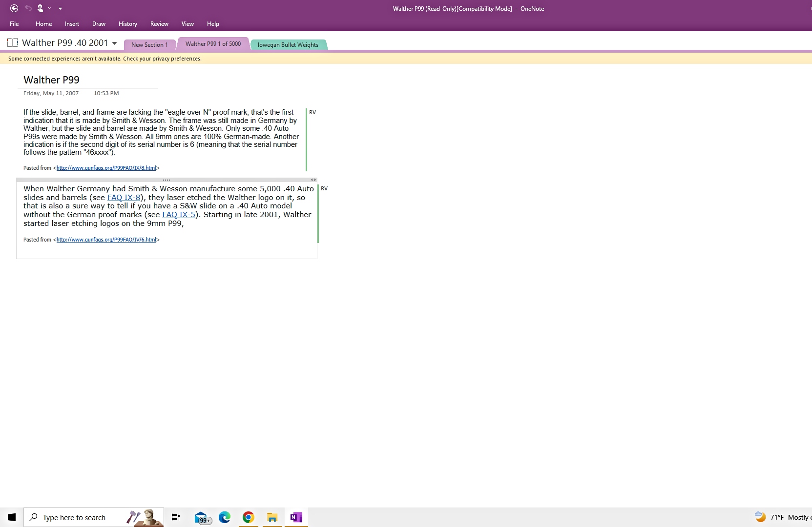Open Customize Quick Access Toolbar dropdown
The width and height of the screenshot is (812, 527).
60,8
